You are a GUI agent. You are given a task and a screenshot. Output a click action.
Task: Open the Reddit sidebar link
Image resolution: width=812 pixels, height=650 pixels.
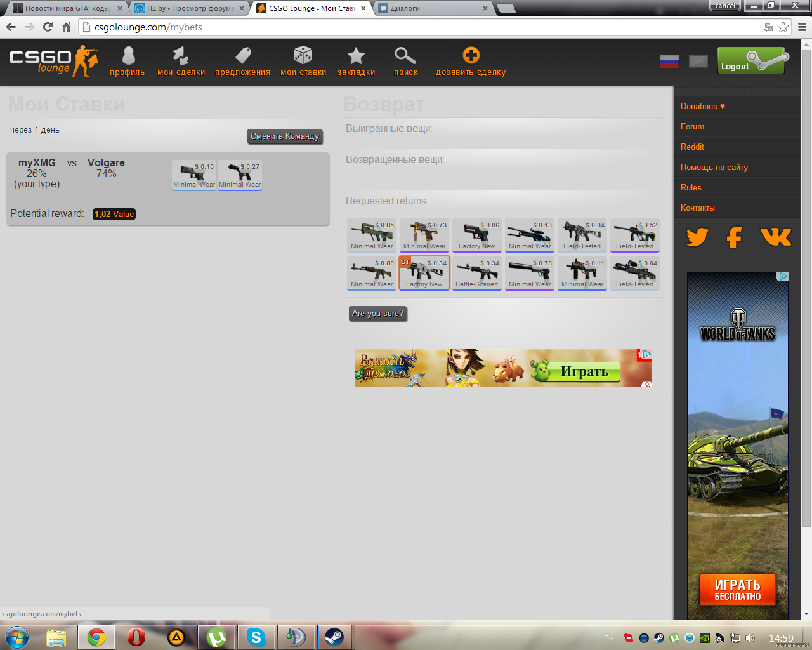coord(692,147)
